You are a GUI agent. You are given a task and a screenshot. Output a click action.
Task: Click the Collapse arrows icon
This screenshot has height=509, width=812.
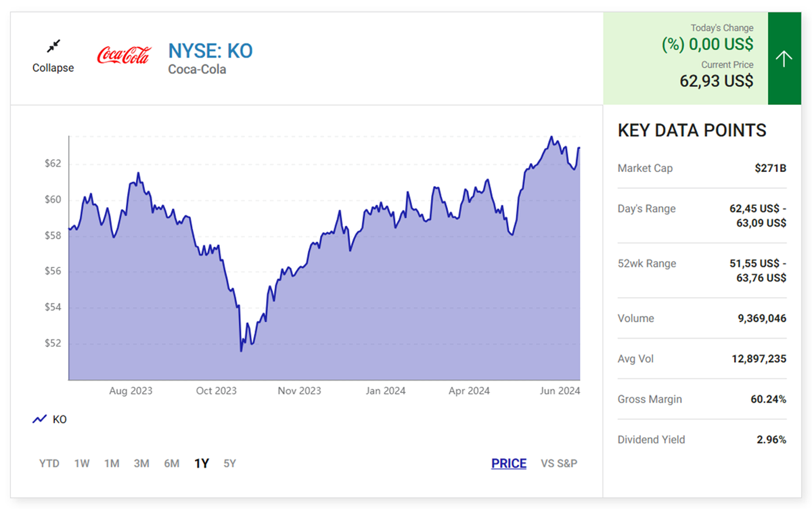click(53, 46)
